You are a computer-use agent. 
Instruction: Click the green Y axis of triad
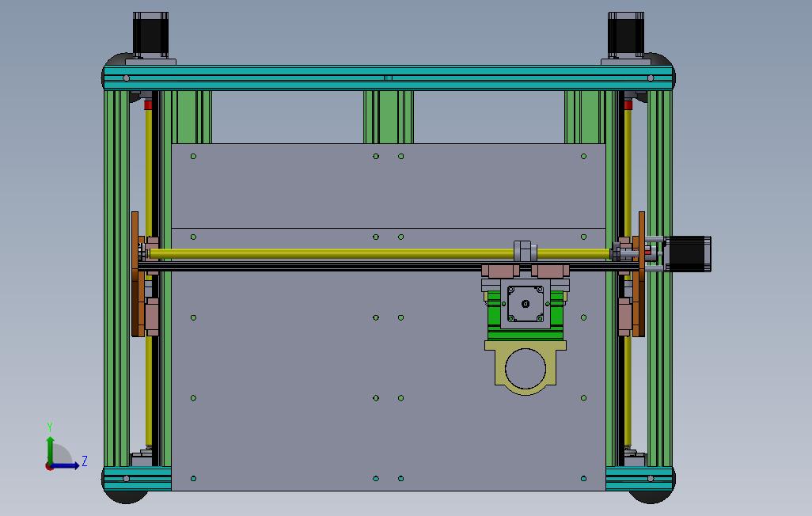click(x=50, y=450)
